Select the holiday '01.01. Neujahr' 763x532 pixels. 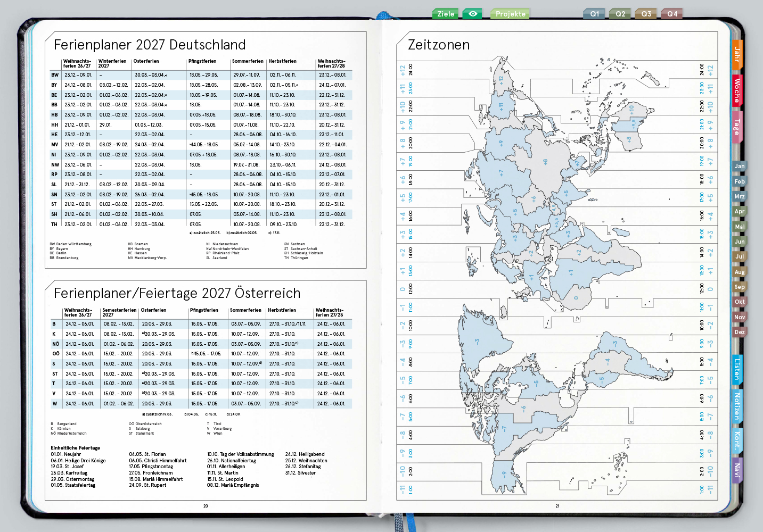(66, 454)
